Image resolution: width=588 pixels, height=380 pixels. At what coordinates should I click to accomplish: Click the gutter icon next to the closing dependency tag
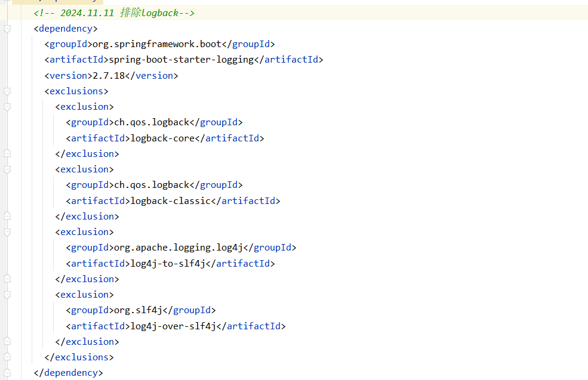pos(7,372)
